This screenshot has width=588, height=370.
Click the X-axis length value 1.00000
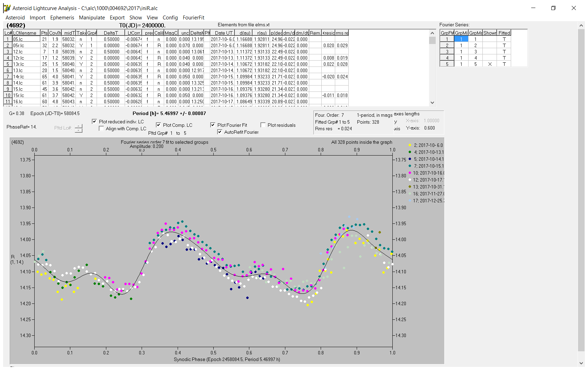(x=431, y=121)
